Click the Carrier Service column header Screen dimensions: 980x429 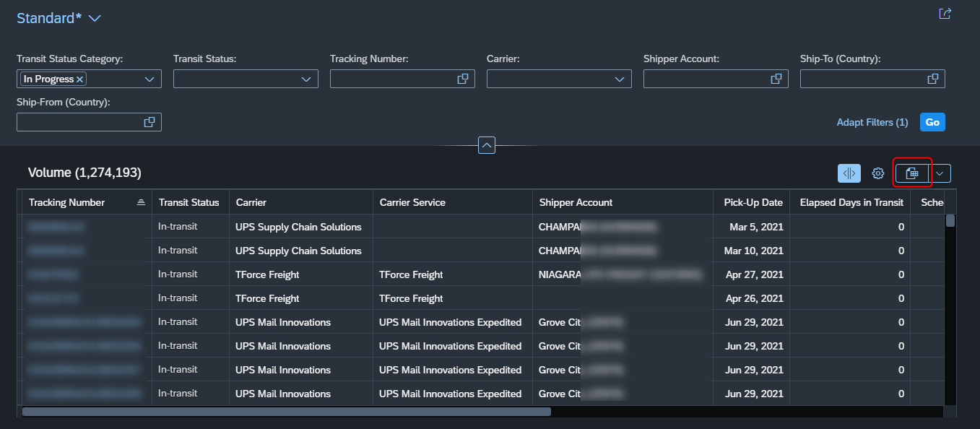(453, 202)
